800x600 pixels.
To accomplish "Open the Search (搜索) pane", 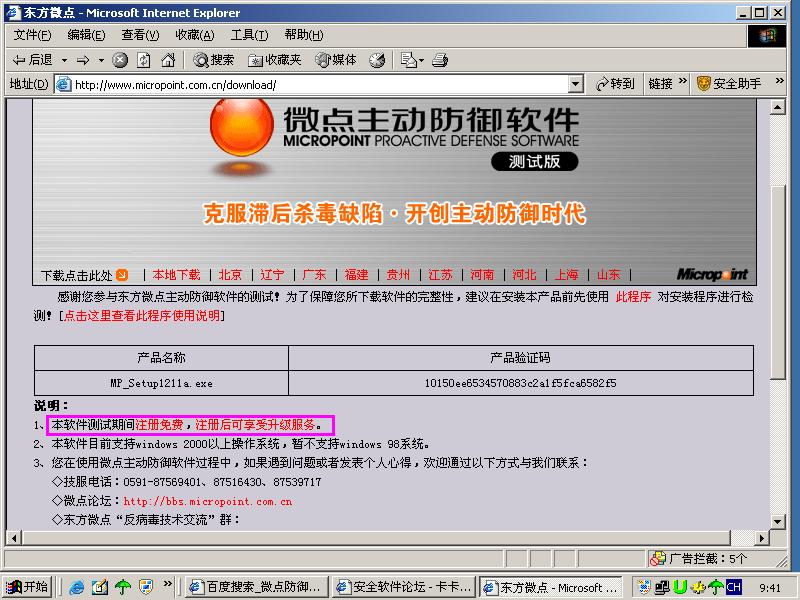I will point(213,60).
